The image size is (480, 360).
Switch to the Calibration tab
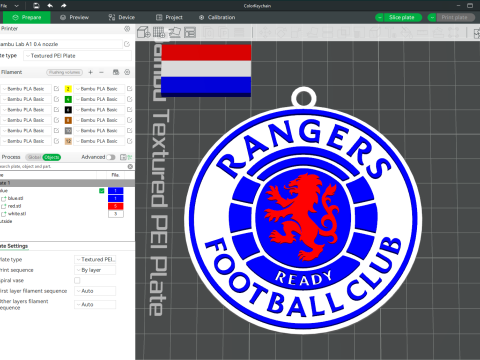point(217,17)
